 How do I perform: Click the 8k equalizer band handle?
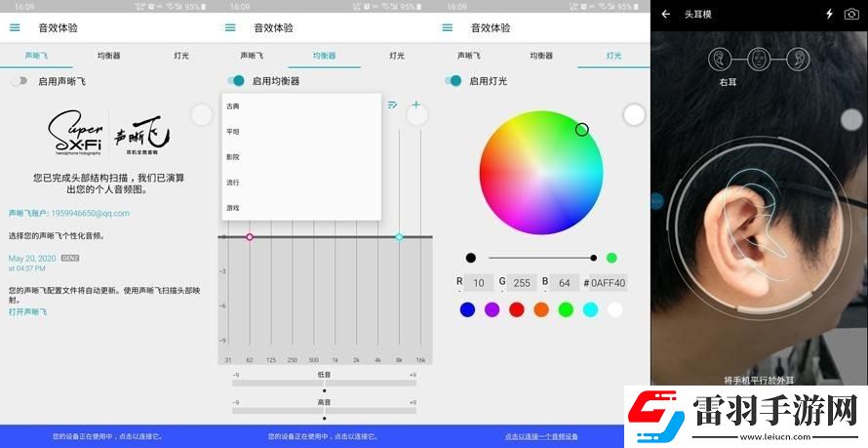(399, 237)
